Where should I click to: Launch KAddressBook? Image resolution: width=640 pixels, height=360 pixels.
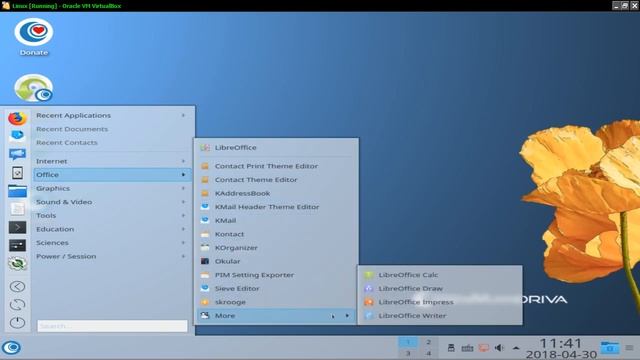[276, 193]
